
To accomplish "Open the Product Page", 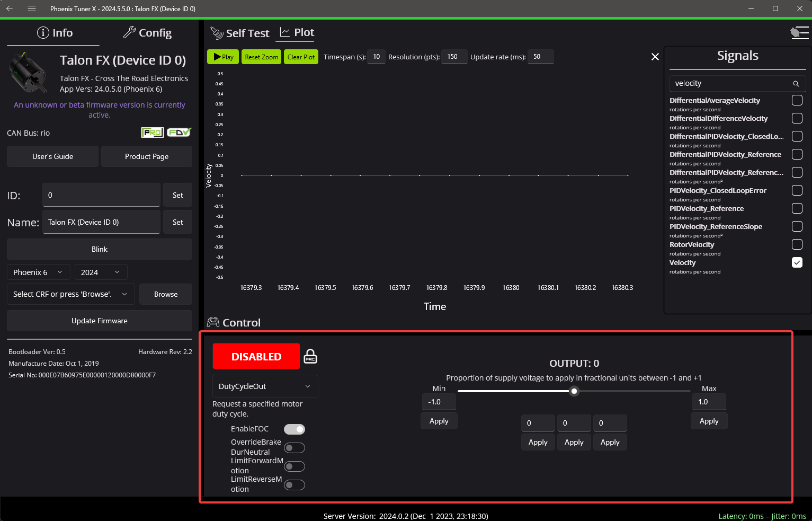I will [147, 156].
